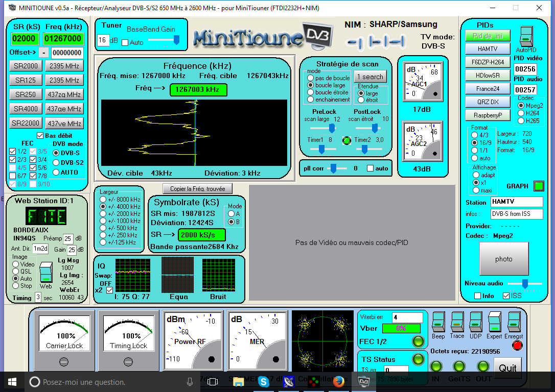
Task: Click the green GRAPH indicator square
Action: [539, 186]
